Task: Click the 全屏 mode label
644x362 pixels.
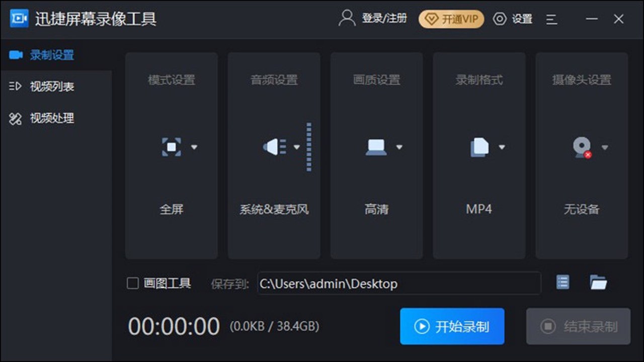Action: (172, 209)
